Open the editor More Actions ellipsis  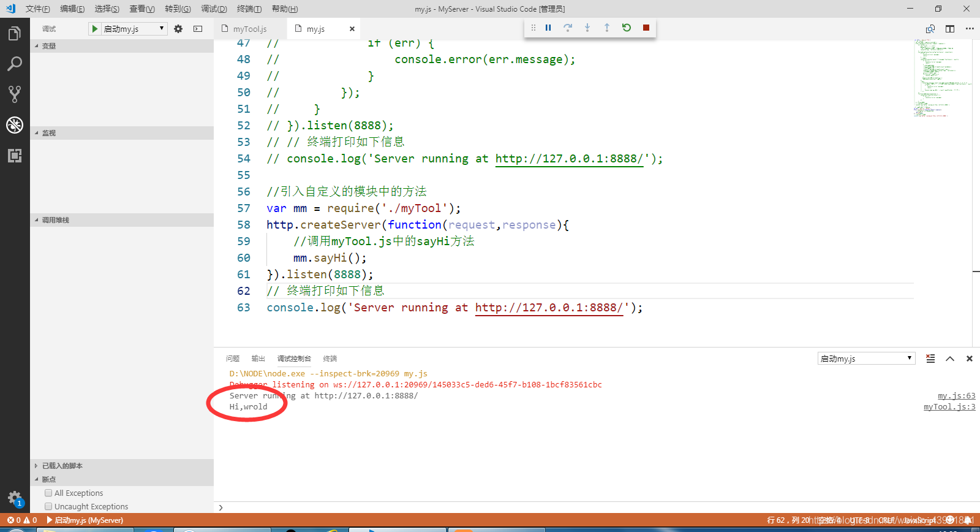tap(970, 29)
